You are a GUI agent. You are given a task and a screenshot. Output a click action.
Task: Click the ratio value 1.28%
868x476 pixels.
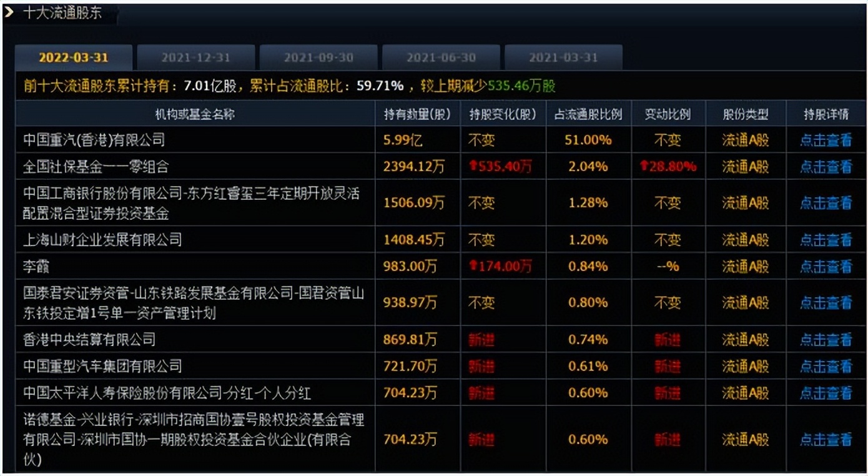[x=588, y=203]
